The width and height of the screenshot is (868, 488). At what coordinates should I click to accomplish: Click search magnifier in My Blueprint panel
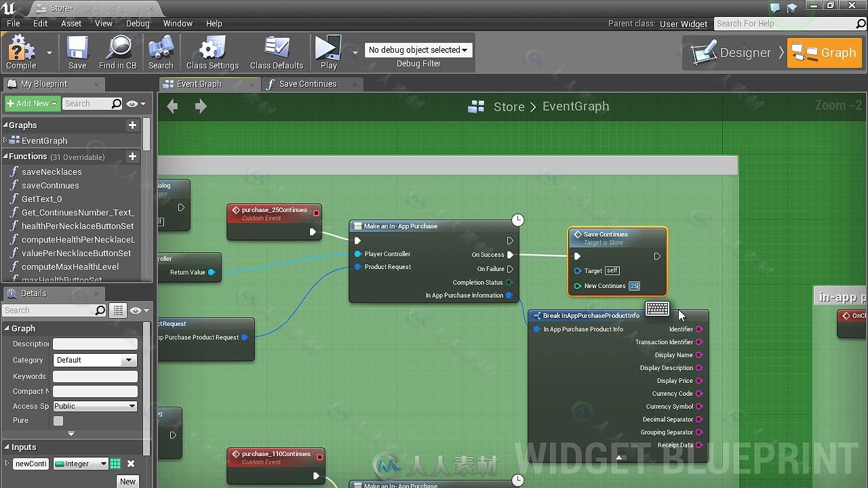116,104
